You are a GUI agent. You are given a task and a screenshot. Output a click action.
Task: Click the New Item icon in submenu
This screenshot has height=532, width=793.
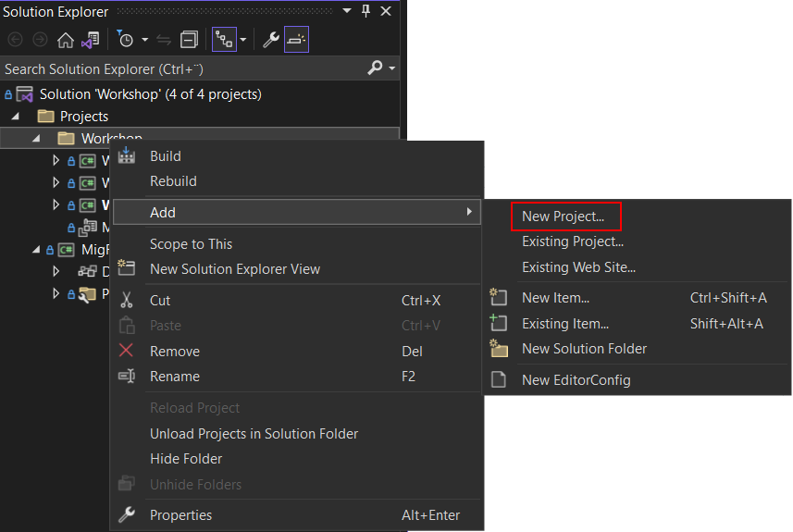click(x=498, y=296)
